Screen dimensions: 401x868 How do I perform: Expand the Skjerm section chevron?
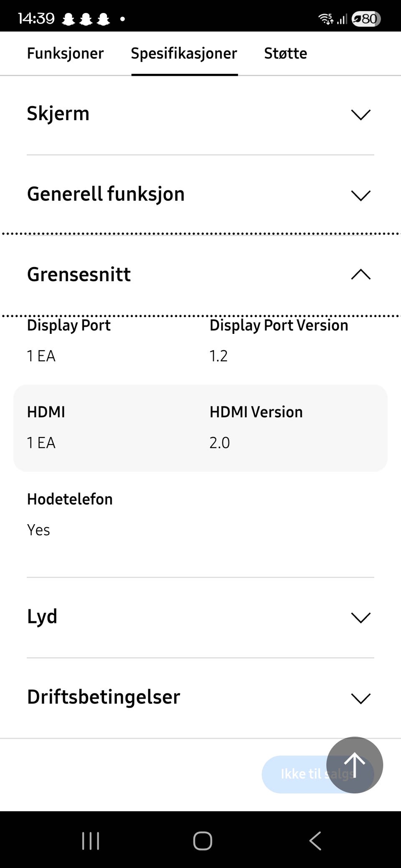[361, 115]
